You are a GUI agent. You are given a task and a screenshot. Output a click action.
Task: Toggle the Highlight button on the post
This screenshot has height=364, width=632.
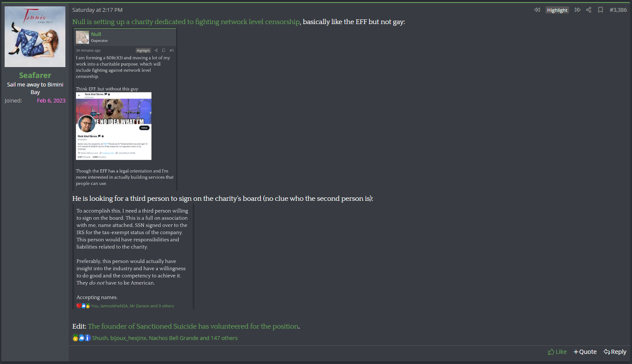pos(557,10)
